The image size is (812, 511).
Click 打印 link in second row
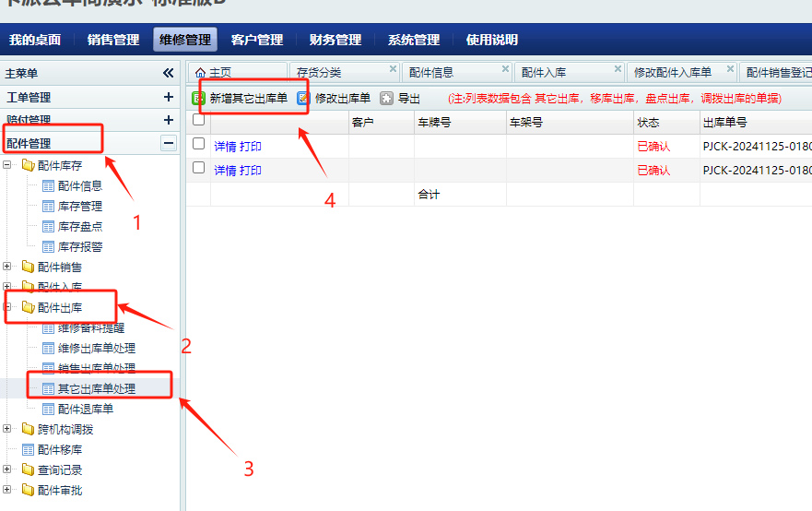coord(251,170)
